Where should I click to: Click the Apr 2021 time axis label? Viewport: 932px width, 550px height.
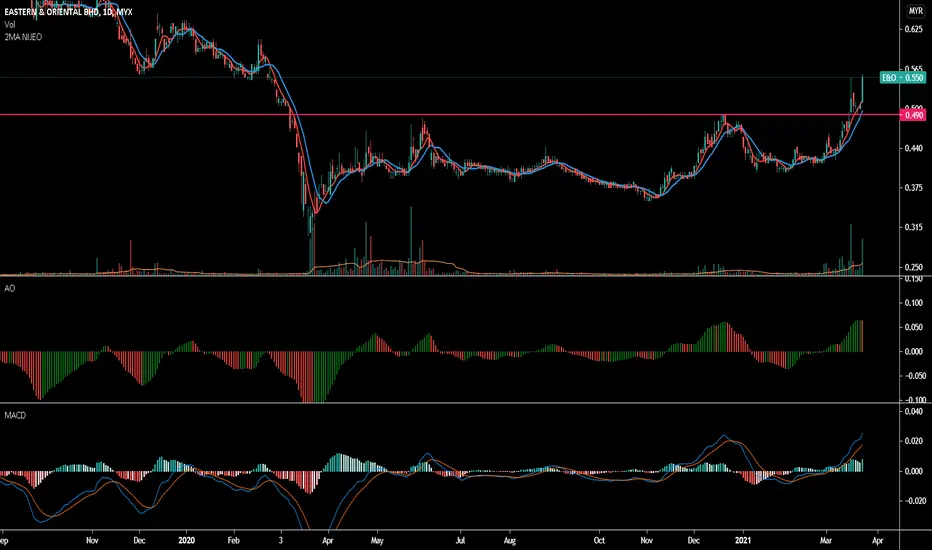(877, 540)
